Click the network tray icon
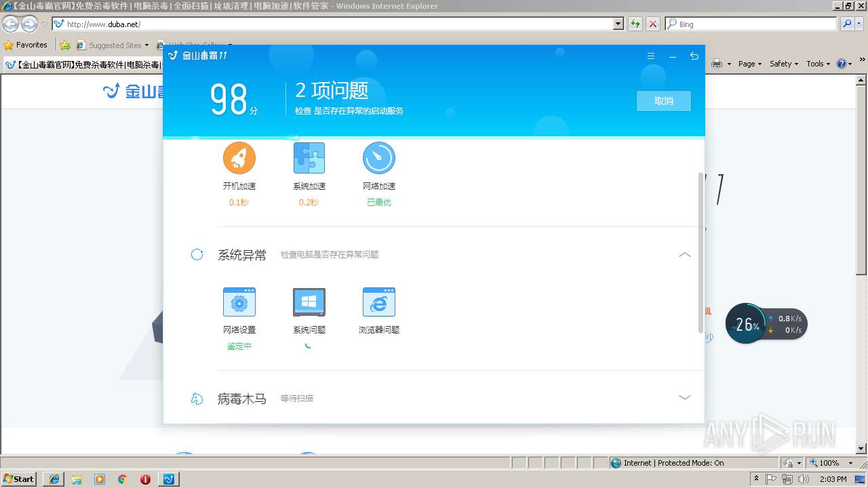Viewport: 868px width, 488px height. [788, 479]
